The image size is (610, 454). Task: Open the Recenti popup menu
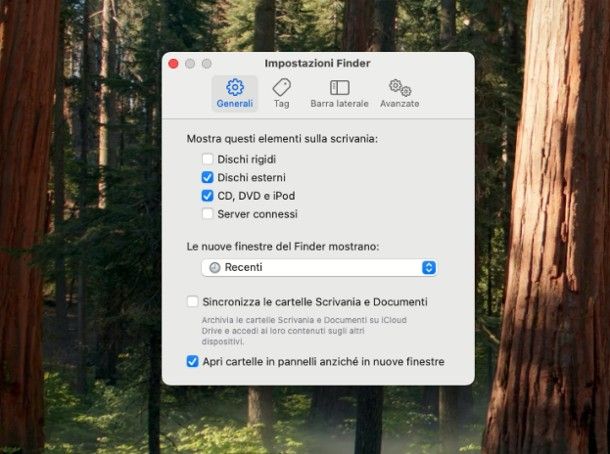tap(319, 268)
